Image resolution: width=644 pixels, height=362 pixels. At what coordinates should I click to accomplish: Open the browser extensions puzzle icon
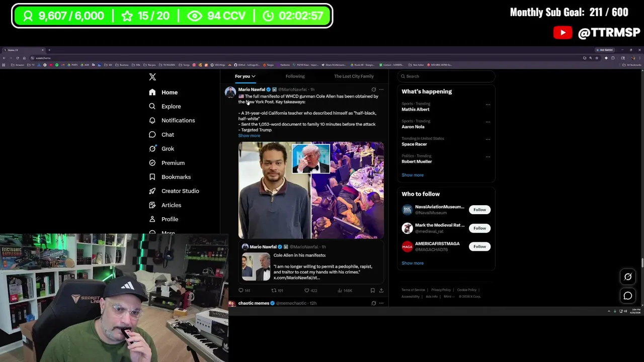(x=613, y=58)
